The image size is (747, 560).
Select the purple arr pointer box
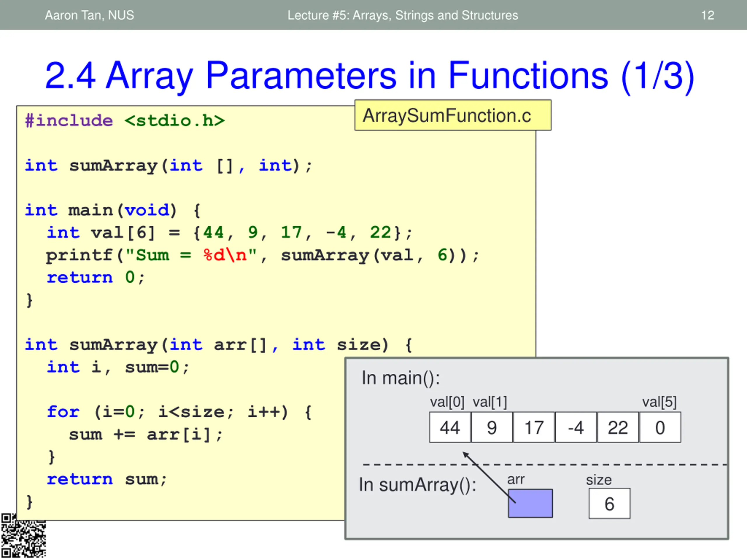[x=530, y=503]
